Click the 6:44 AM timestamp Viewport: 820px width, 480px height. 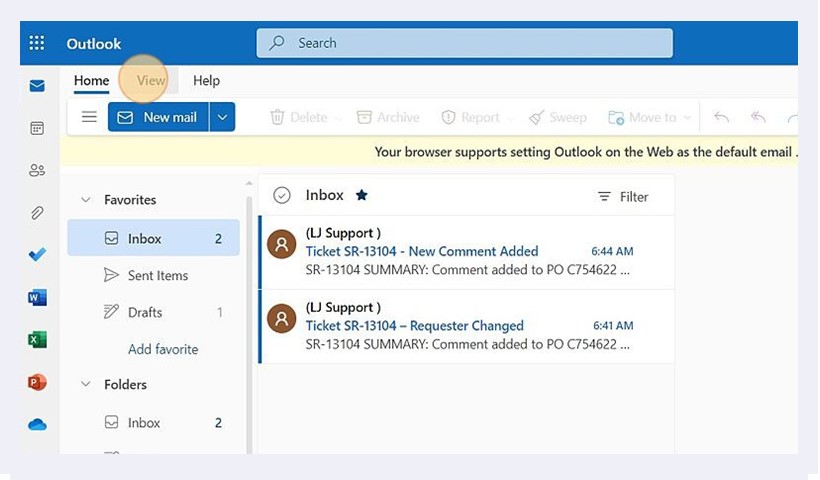pos(612,251)
